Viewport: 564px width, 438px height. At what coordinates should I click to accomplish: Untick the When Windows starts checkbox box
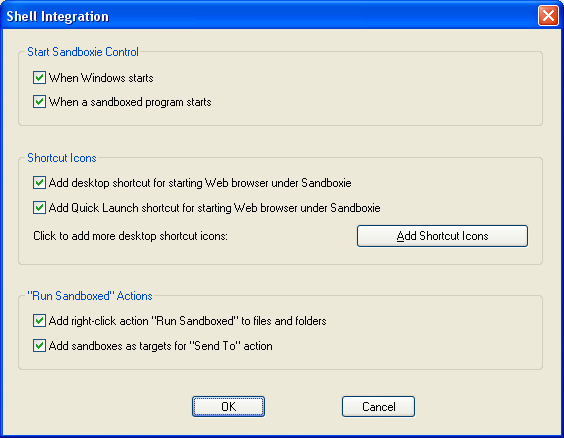39,77
